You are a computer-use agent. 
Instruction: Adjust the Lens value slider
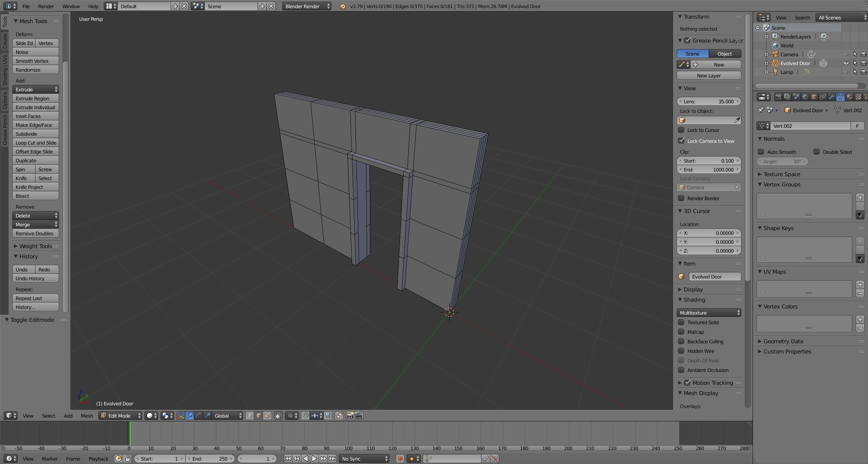710,101
